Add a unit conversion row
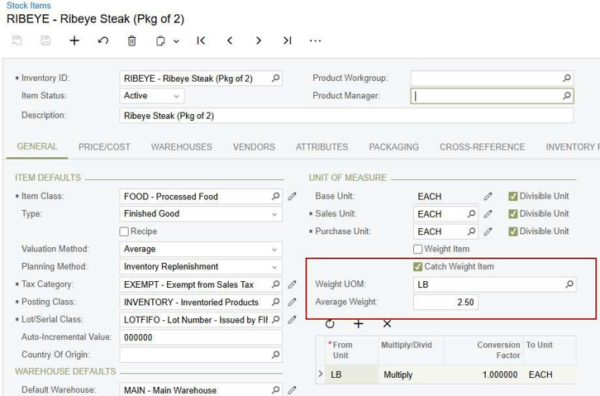The image size is (600, 396). [358, 324]
